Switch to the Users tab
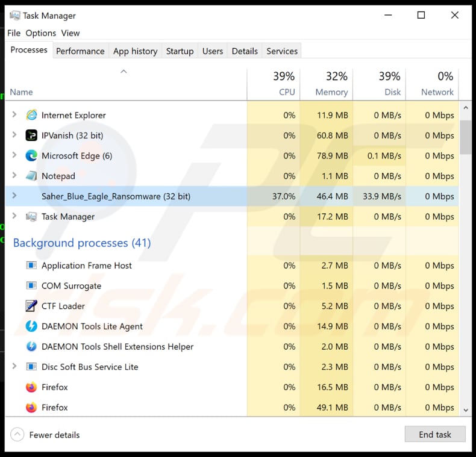 (x=213, y=51)
